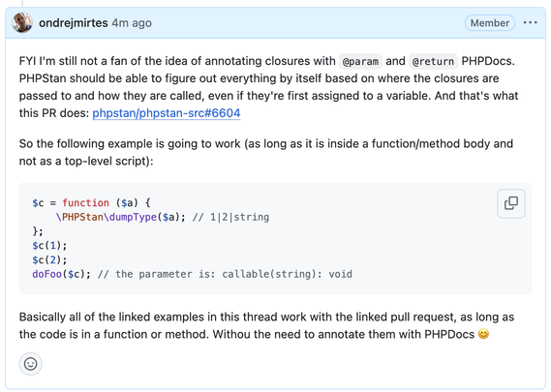Image resolution: width=551 pixels, height=392 pixels.
Task: Click \PHPStan\dumpType call in code
Action: point(107,217)
